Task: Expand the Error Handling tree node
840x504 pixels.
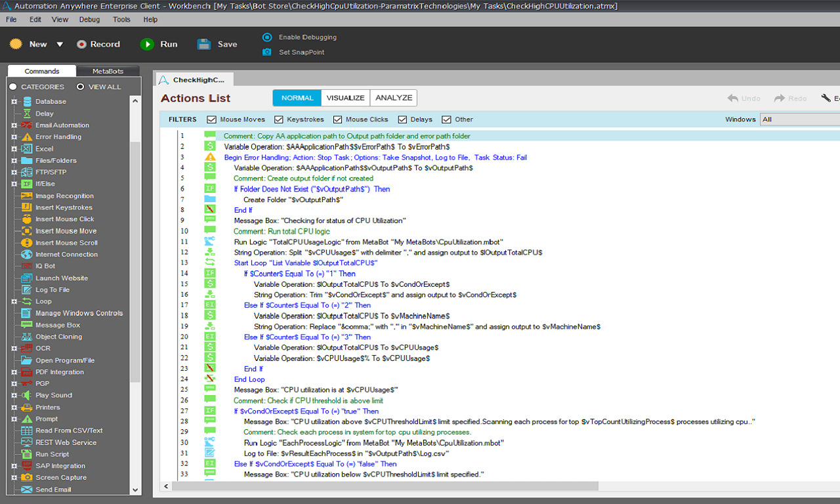Action: 14,137
